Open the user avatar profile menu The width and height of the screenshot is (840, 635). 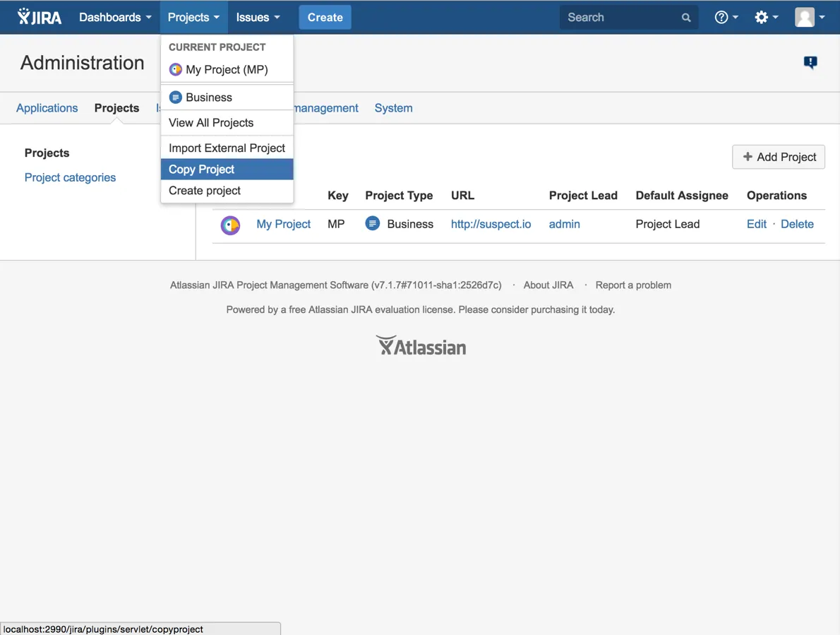pos(810,17)
